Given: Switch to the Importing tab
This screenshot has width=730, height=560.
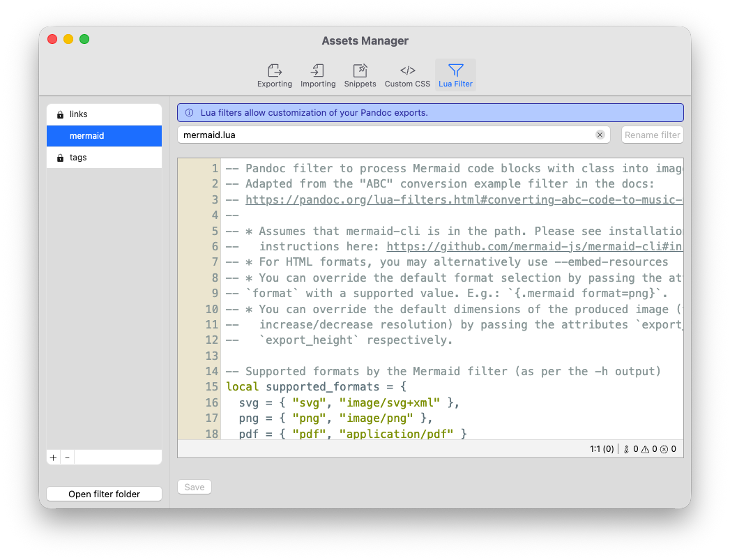Looking at the screenshot, I should pos(318,75).
